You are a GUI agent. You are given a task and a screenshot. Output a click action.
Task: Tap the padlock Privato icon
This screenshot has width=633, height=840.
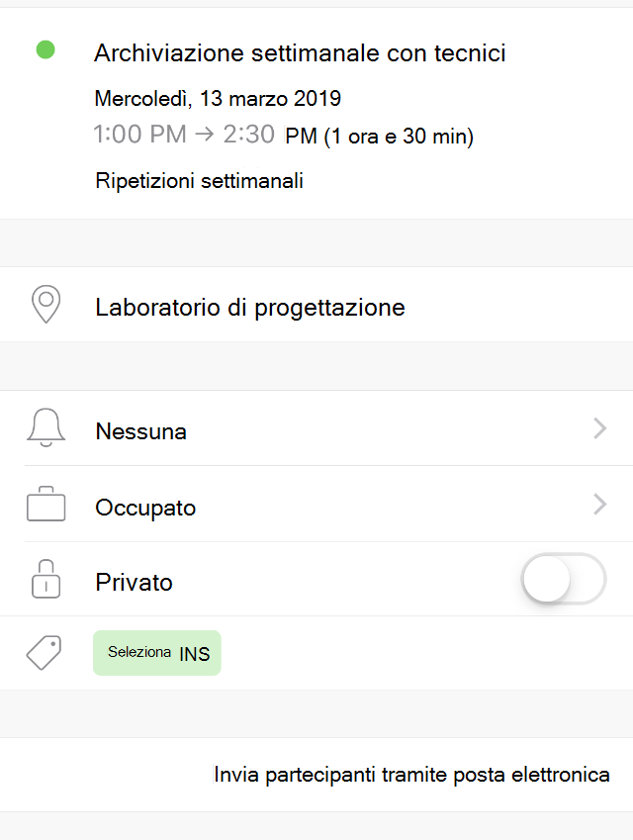coord(46,579)
